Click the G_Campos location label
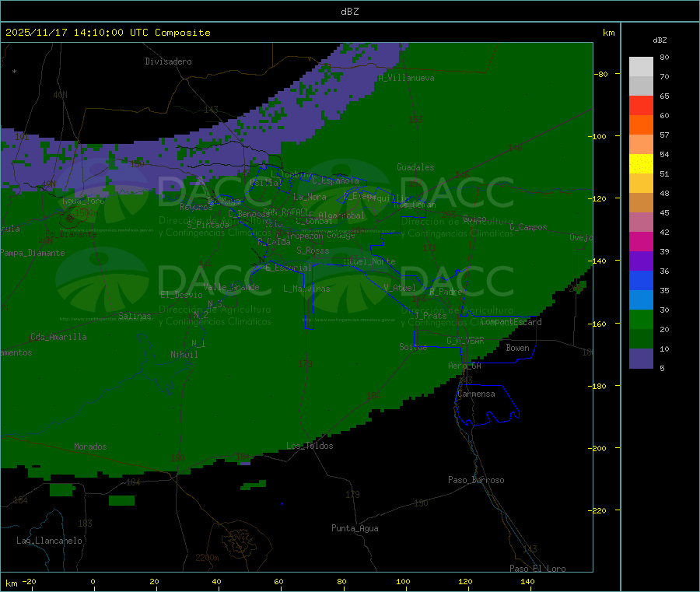 (529, 227)
